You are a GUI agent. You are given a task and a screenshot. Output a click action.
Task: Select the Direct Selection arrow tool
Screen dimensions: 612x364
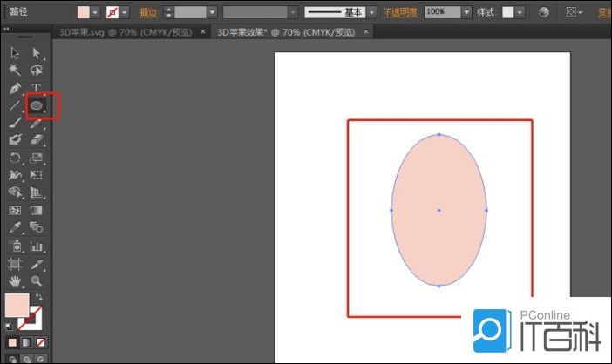(37, 53)
